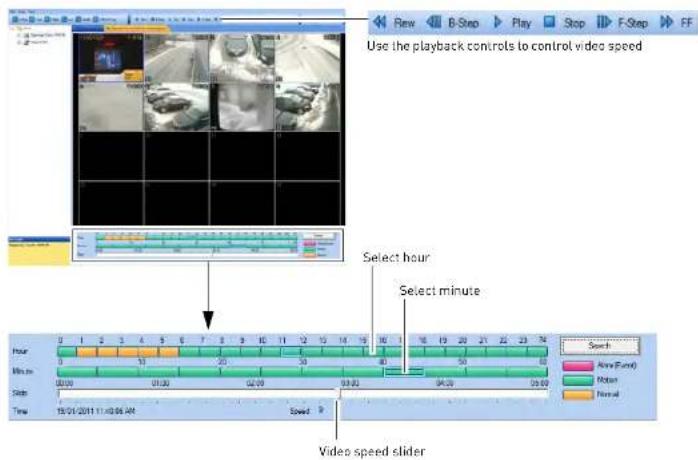Select hour 20 segment on the Hour bar
This screenshot has width=698, height=460.
tap(476, 352)
